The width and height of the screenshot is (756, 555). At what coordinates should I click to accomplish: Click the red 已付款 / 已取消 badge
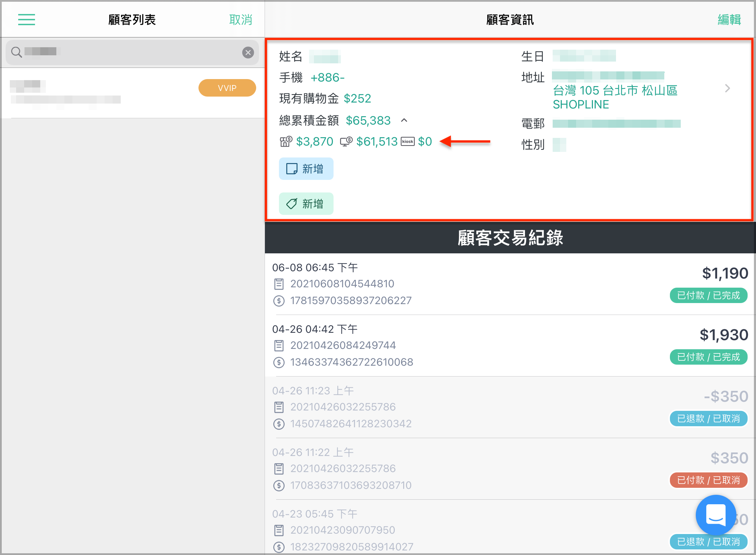[708, 480]
